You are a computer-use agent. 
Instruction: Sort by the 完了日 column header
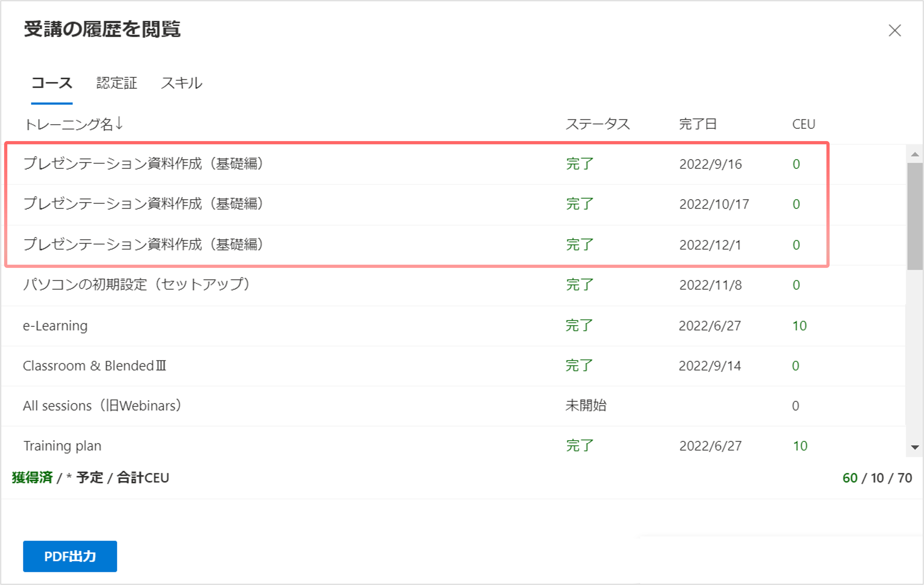698,124
